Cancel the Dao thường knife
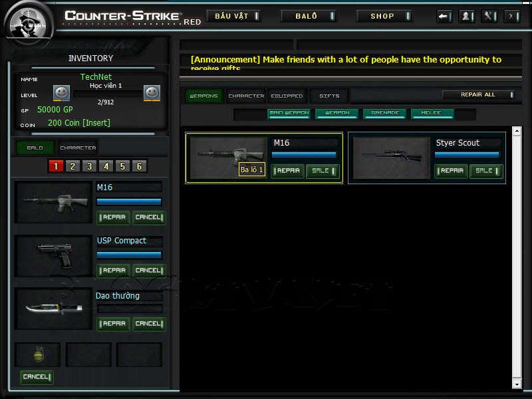This screenshot has height=399, width=532. pyautogui.click(x=149, y=324)
